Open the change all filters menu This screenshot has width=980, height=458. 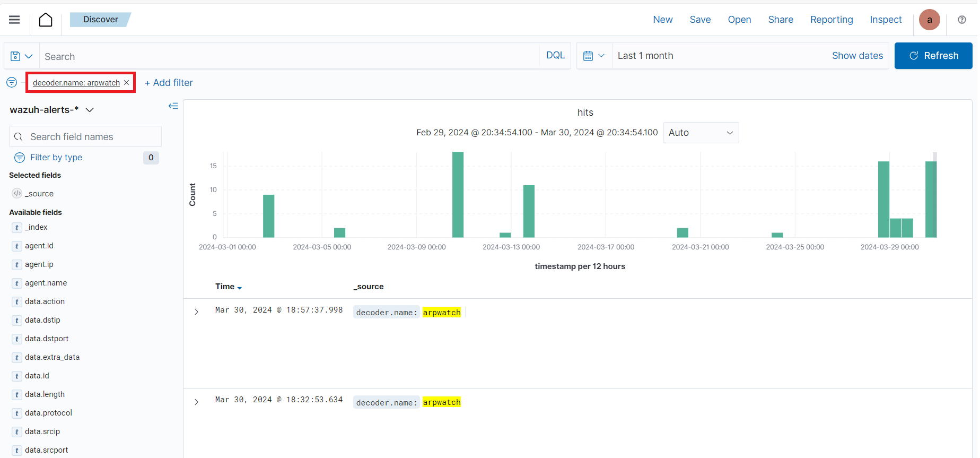click(x=12, y=83)
